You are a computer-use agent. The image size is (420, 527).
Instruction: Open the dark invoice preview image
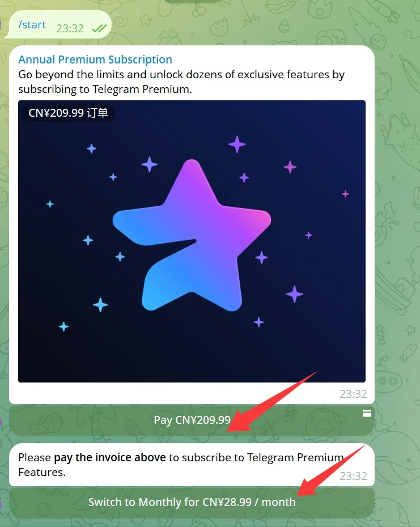192,241
